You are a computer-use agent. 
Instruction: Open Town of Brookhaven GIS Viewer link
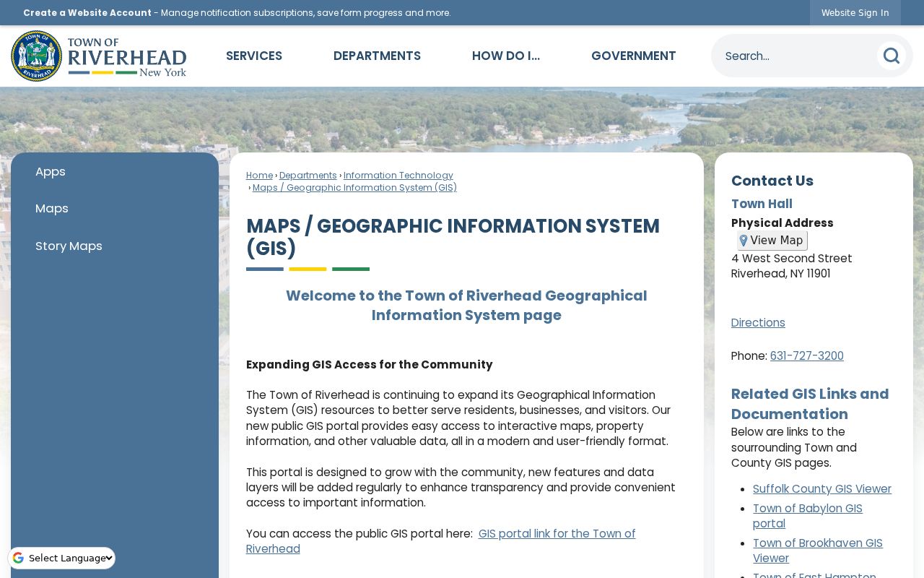(x=818, y=551)
